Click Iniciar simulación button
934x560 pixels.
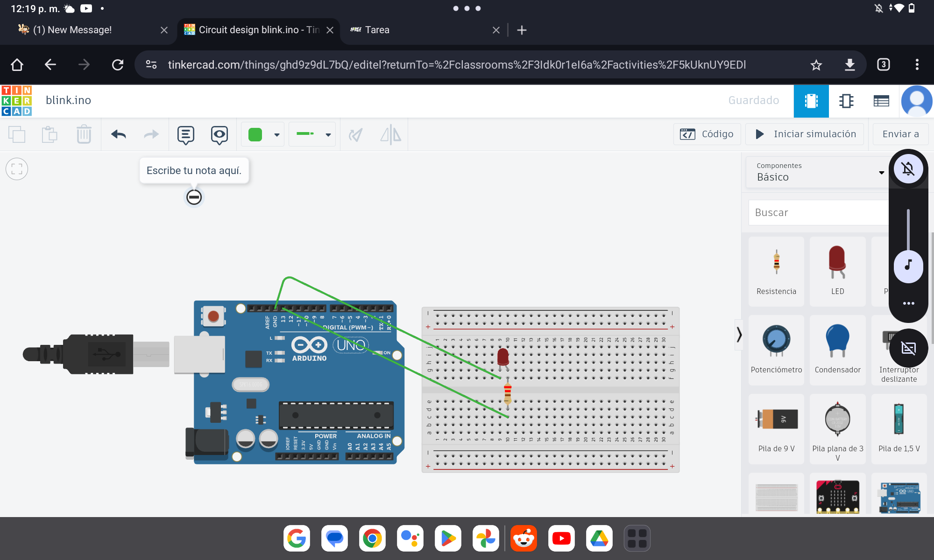point(805,134)
